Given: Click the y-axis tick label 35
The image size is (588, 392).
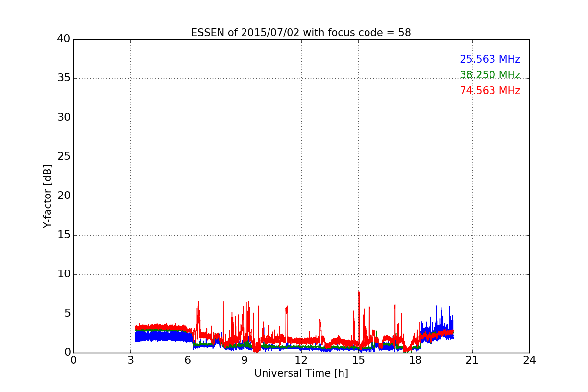Looking at the screenshot, I should [64, 78].
